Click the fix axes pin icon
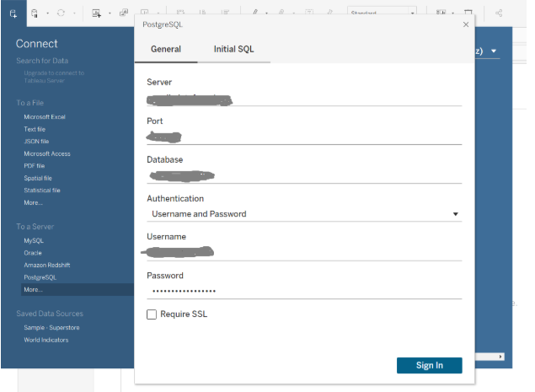Image resolution: width=535 pixels, height=392 pixels. click(x=329, y=13)
